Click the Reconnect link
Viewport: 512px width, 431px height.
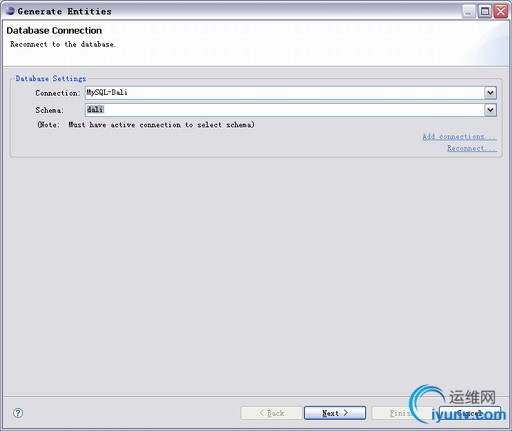pos(472,148)
